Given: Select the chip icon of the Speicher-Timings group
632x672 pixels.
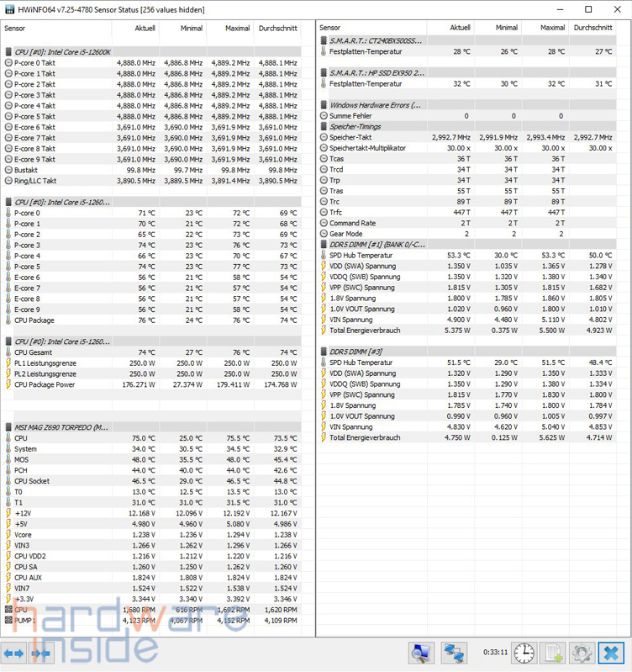Looking at the screenshot, I should coord(324,126).
